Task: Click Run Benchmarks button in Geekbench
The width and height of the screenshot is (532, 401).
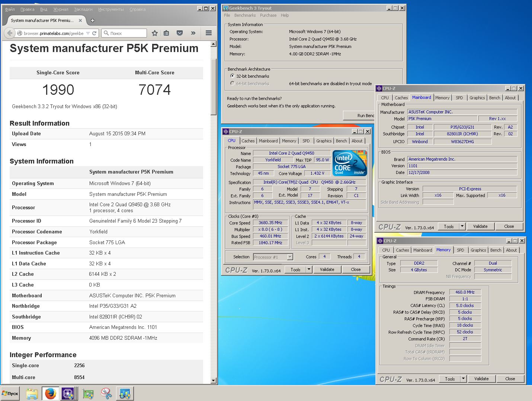Action: 359,116
